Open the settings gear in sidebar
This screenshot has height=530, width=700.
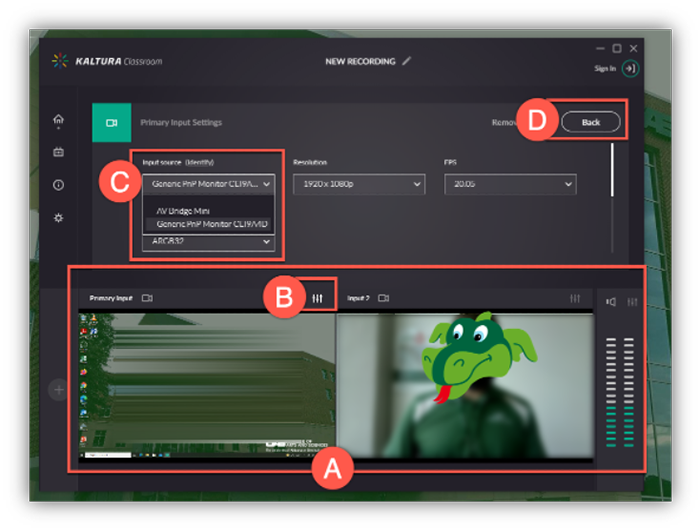pos(58,218)
